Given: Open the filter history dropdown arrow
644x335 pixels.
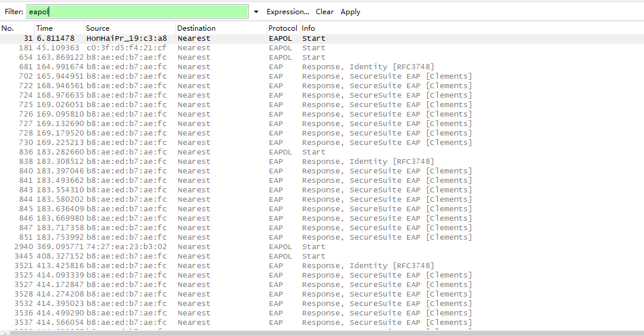Looking at the screenshot, I should [x=256, y=12].
